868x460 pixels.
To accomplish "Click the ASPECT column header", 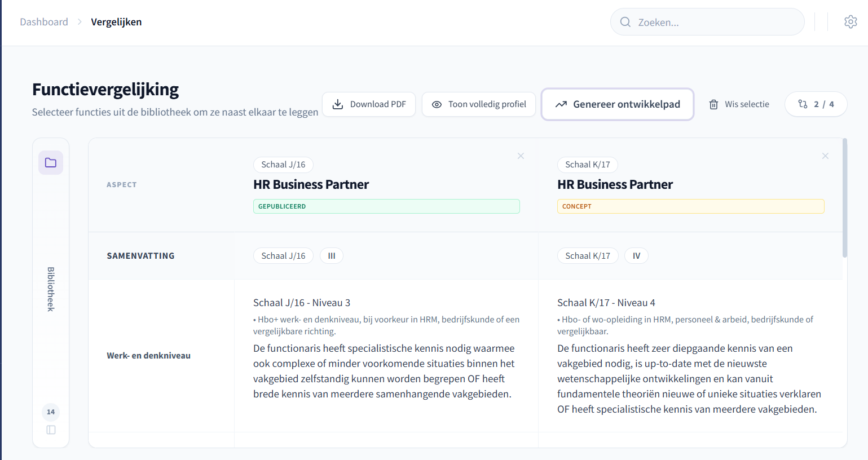I will click(122, 185).
